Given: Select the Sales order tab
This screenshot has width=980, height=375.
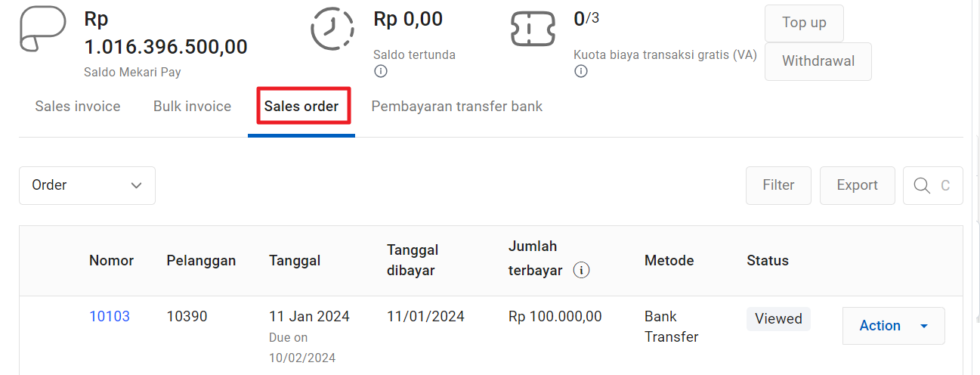Looking at the screenshot, I should click(301, 107).
